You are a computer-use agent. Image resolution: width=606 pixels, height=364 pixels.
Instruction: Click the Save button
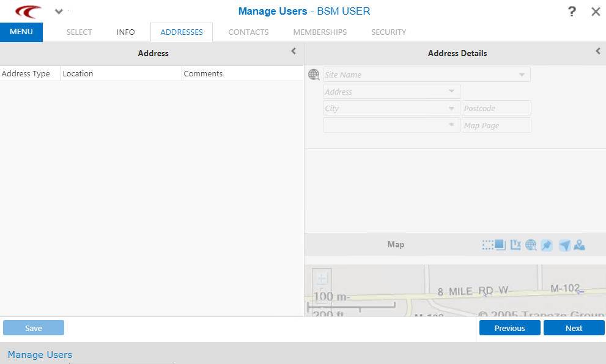[34, 327]
